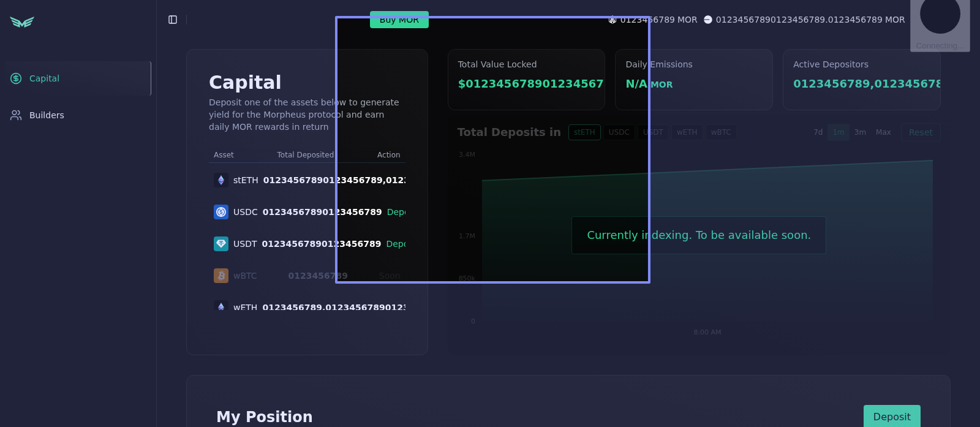Toggle the USDC chart asset filter
Image resolution: width=980 pixels, height=427 pixels.
619,132
